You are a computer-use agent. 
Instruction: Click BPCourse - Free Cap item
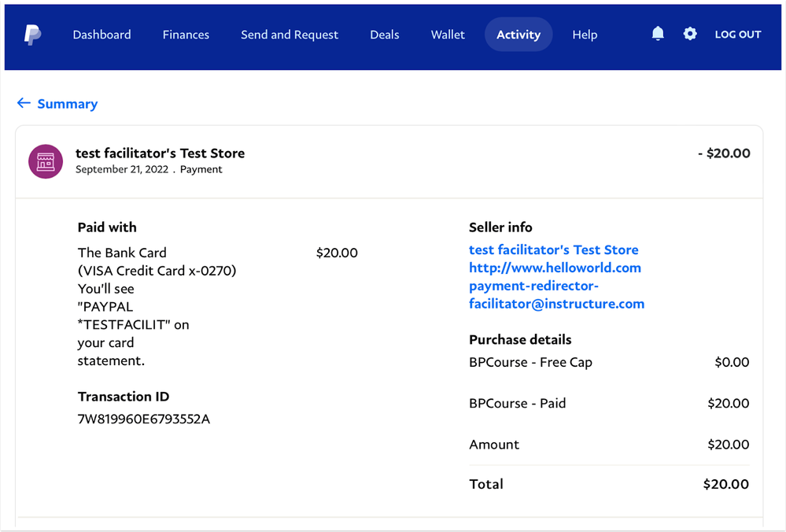coord(530,363)
